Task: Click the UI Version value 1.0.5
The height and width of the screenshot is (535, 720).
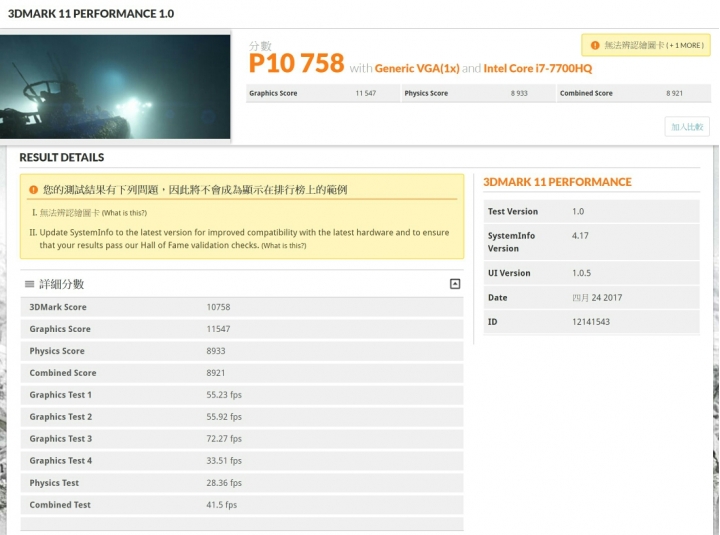Action: 581,273
